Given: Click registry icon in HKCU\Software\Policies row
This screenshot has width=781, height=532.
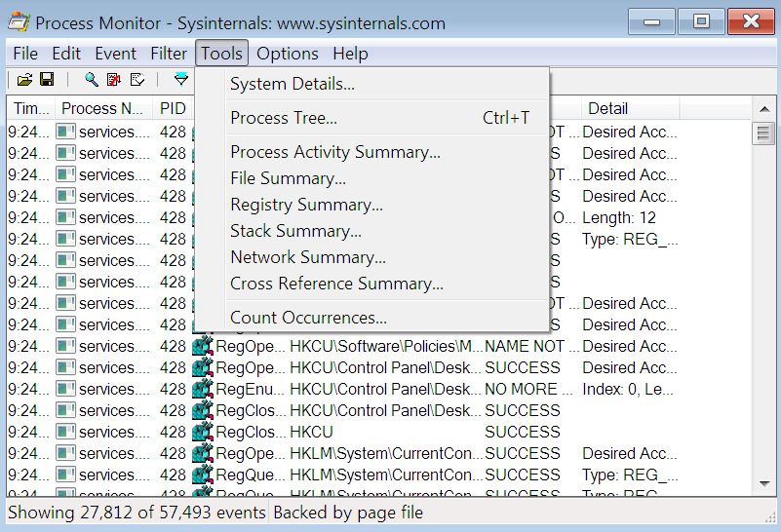Looking at the screenshot, I should [203, 346].
